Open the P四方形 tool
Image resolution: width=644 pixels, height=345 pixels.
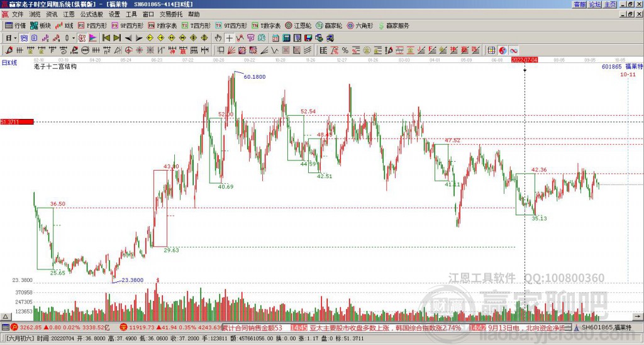tap(92, 25)
